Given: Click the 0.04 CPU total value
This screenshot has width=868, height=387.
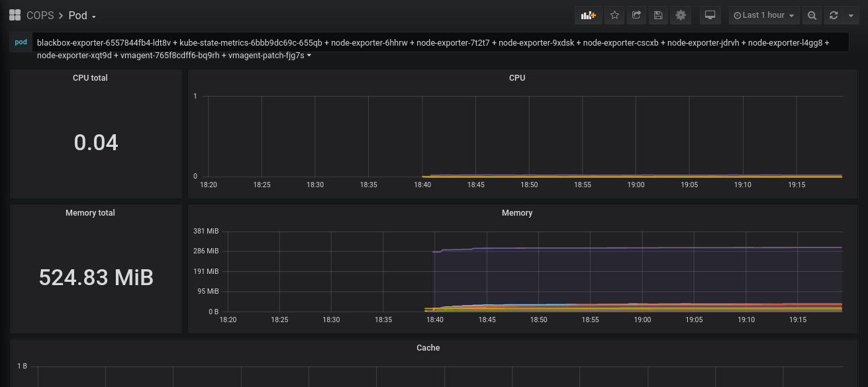Looking at the screenshot, I should [96, 142].
